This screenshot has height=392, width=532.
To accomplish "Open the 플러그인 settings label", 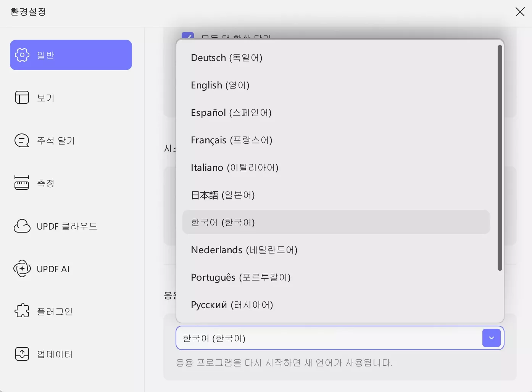I will point(55,312).
